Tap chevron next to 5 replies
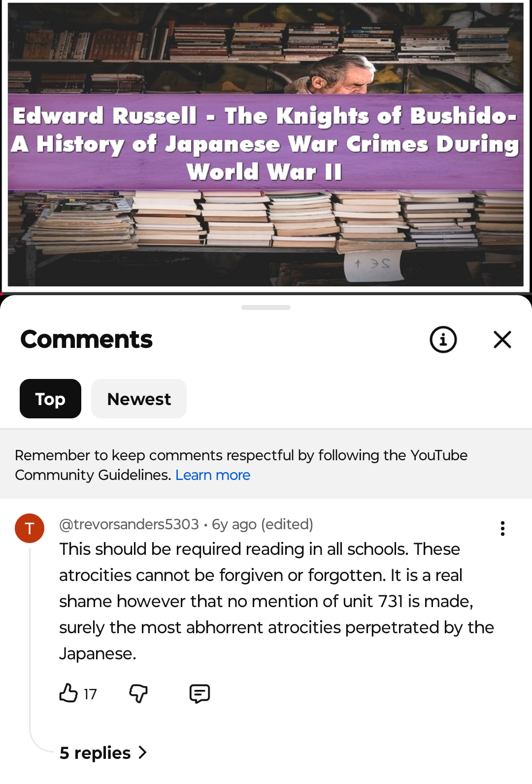Viewport: 532px width, 784px height. 143,752
